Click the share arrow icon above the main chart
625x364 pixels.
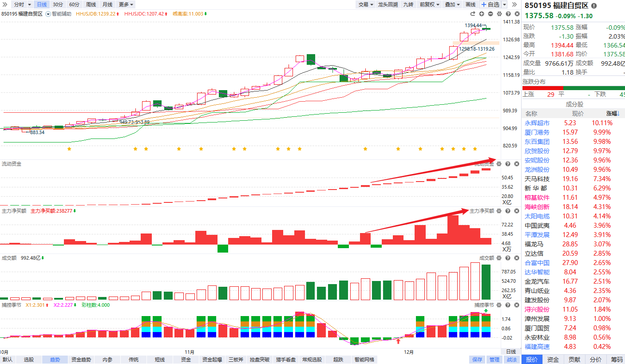click(472, 14)
